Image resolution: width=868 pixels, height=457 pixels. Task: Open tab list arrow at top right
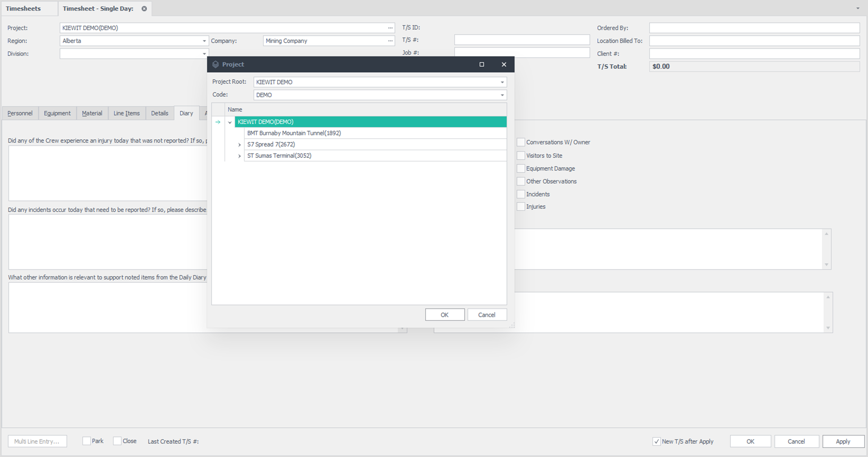click(858, 8)
